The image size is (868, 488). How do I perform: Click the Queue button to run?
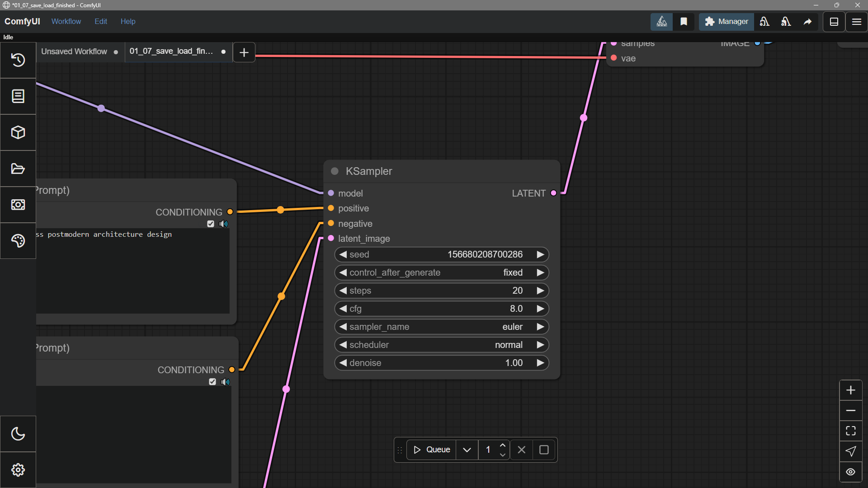coord(431,450)
